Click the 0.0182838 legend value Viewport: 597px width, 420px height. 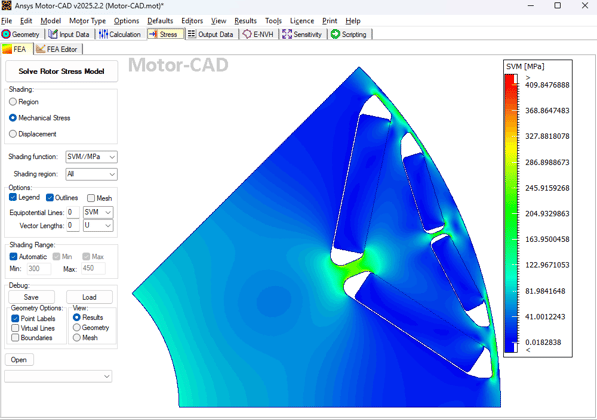pyautogui.click(x=543, y=342)
